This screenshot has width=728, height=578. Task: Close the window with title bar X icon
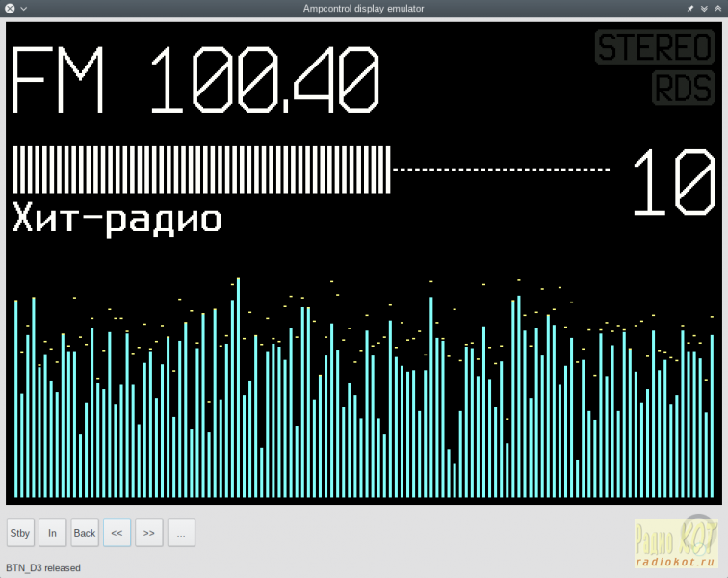coord(10,8)
